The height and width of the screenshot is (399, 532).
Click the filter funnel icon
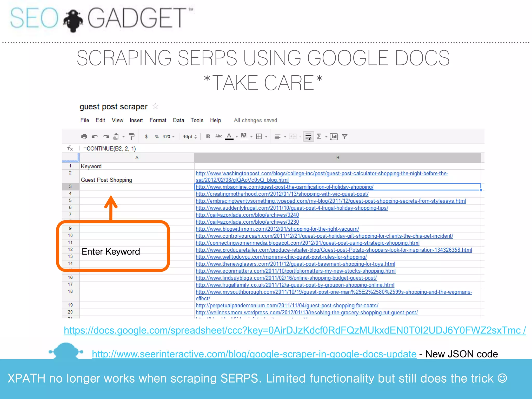[345, 136]
